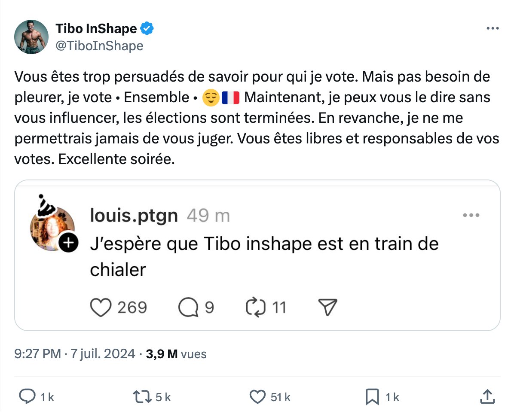Click Tibo InShape's profile avatar
514x420 pixels.
click(31, 37)
